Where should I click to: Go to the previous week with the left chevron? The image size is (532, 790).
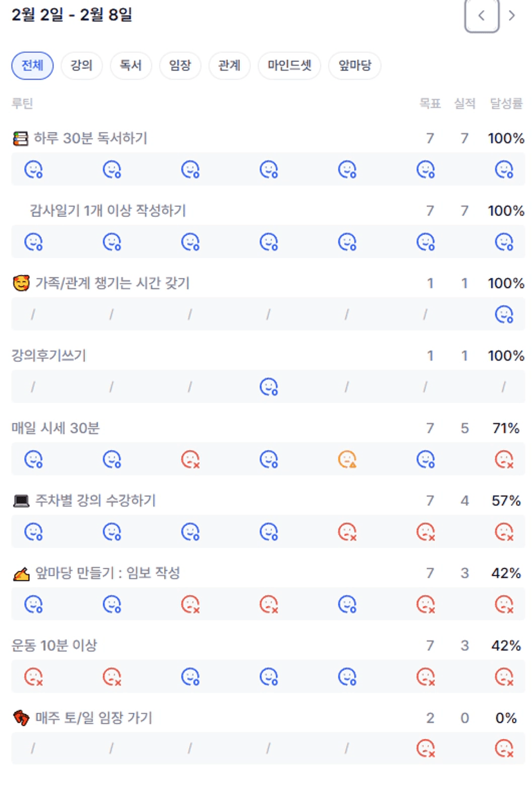[481, 15]
